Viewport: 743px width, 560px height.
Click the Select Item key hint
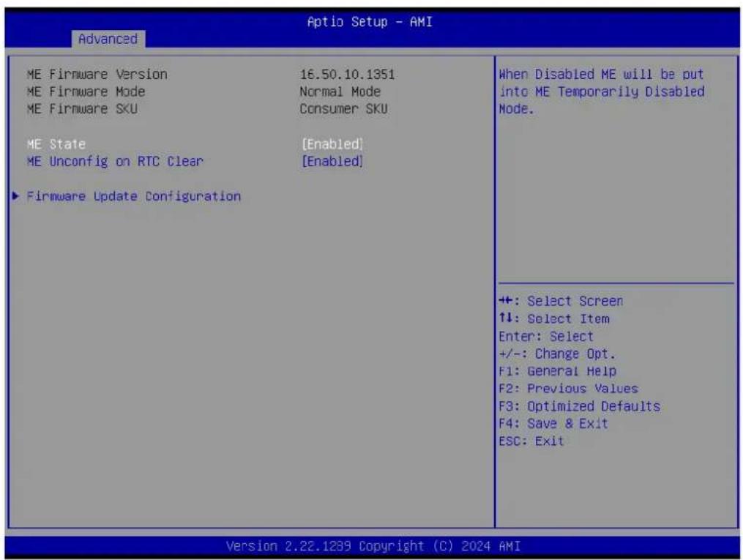tap(554, 319)
